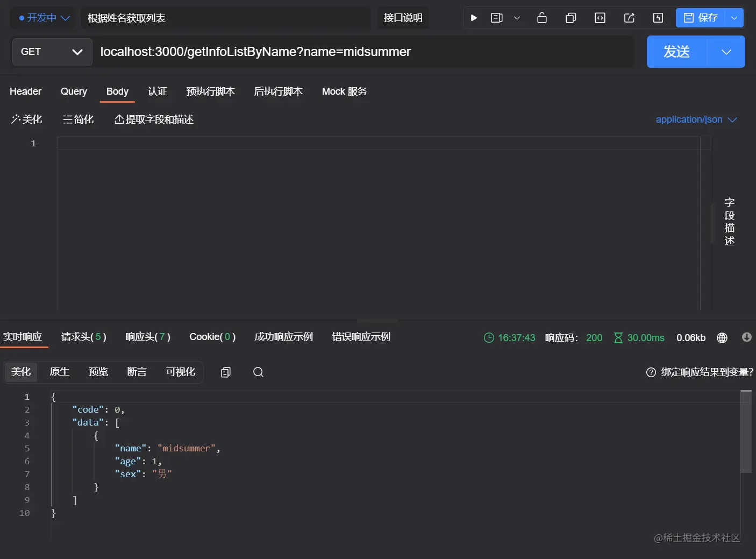Click the copy duplicate icon in toolbar

pos(571,18)
